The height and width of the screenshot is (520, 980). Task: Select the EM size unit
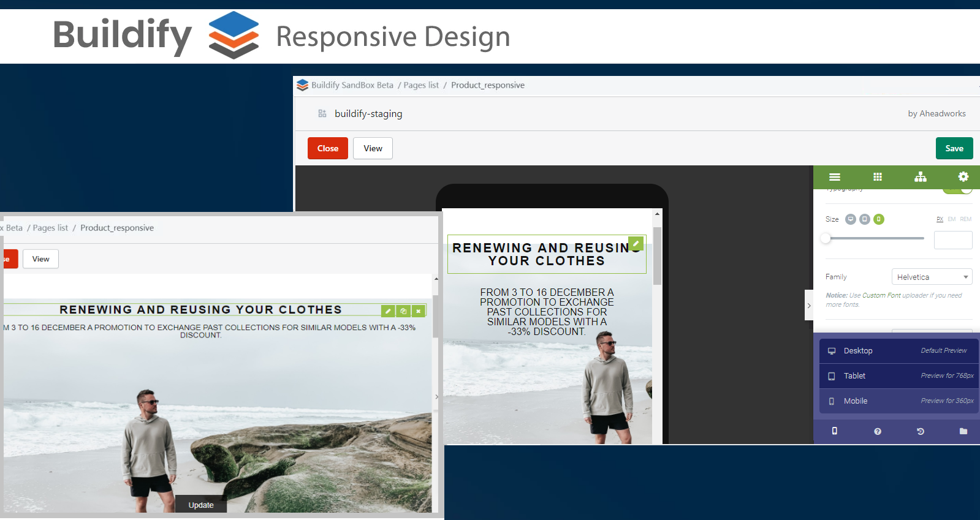[x=951, y=219]
